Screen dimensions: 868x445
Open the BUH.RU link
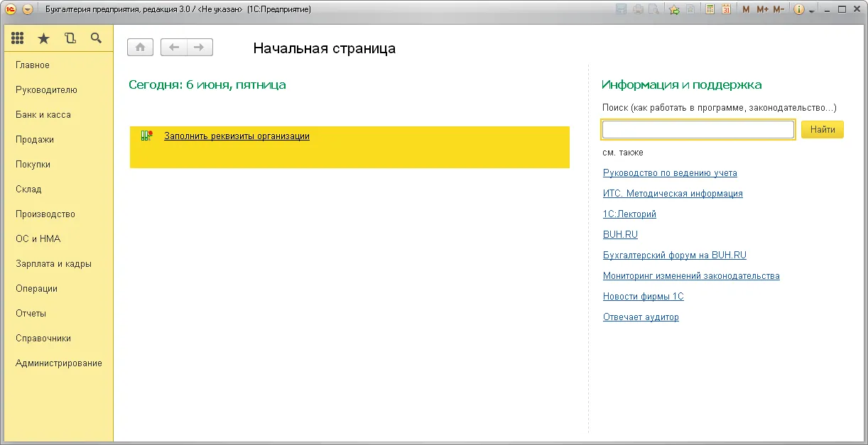pyautogui.click(x=619, y=234)
